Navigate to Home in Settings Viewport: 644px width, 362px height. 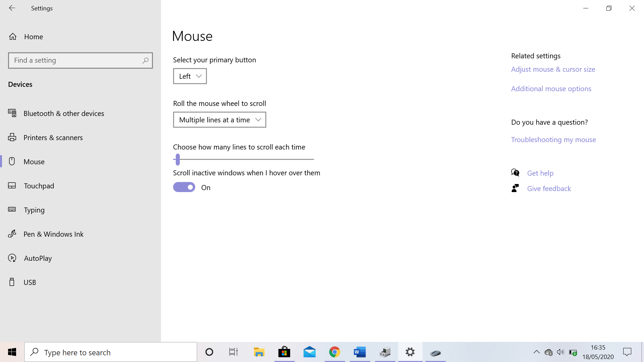pyautogui.click(x=33, y=37)
